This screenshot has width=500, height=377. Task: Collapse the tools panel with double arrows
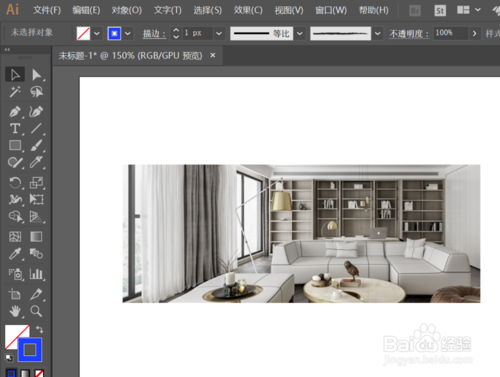coord(7,49)
